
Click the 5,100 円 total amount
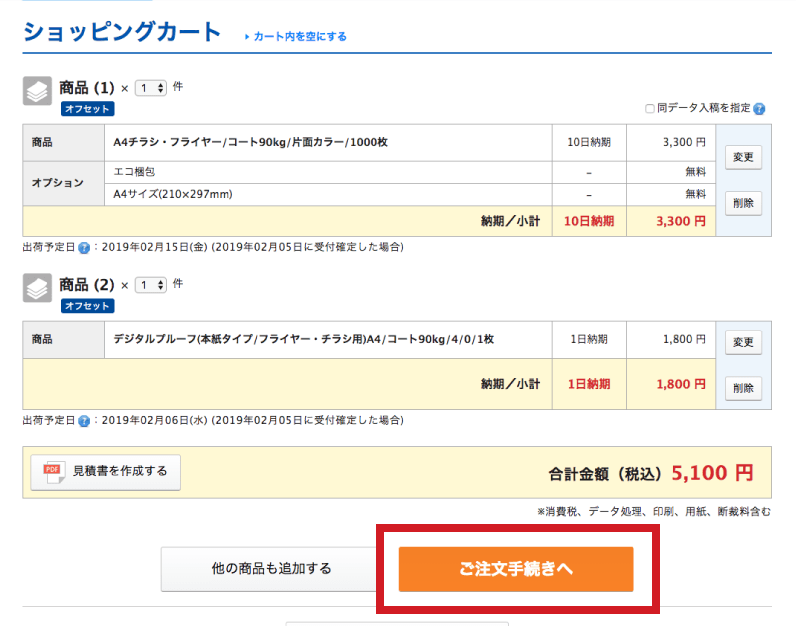pyautogui.click(x=712, y=472)
